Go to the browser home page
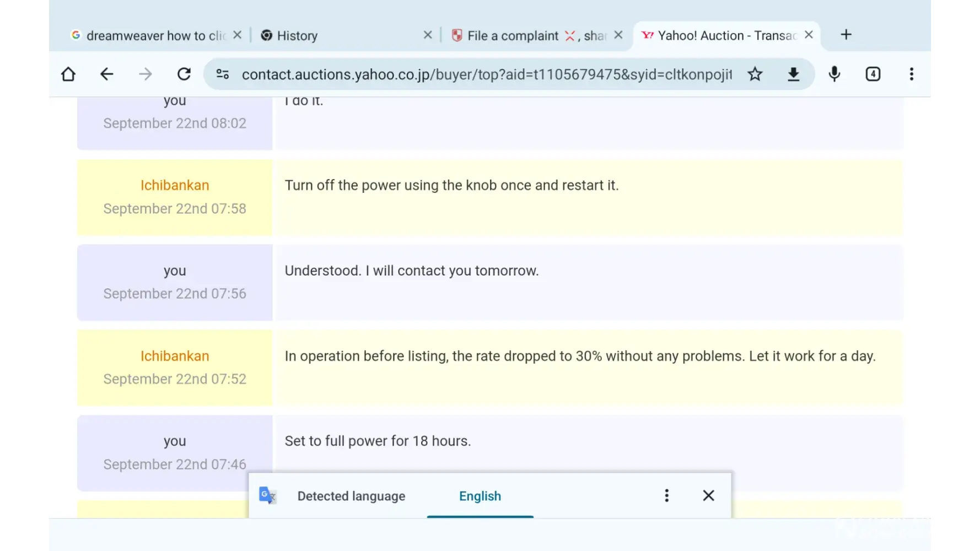The width and height of the screenshot is (980, 551). point(68,74)
